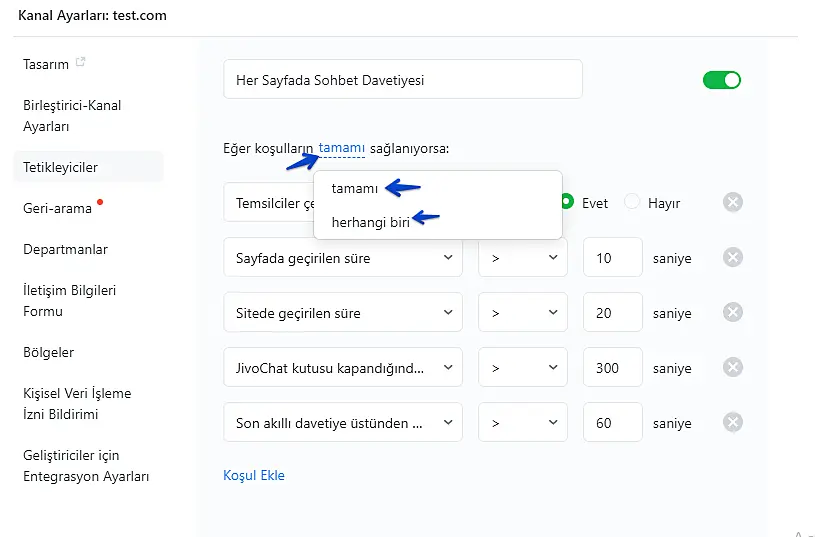Select the Evet radio button
The image size is (815, 537).
click(567, 202)
